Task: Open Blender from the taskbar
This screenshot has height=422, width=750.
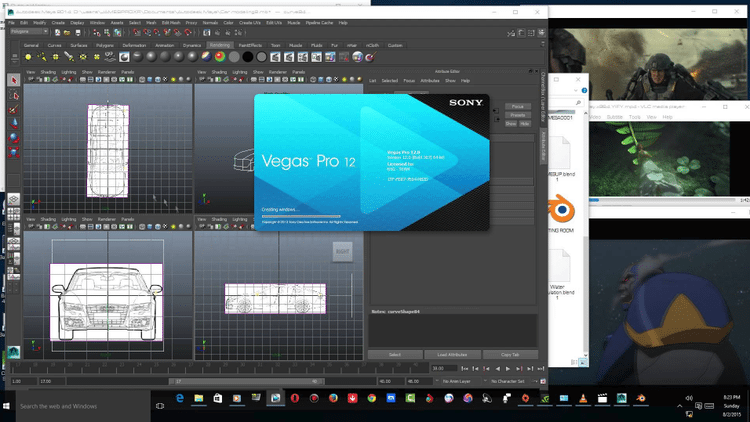Action: [x=641, y=398]
